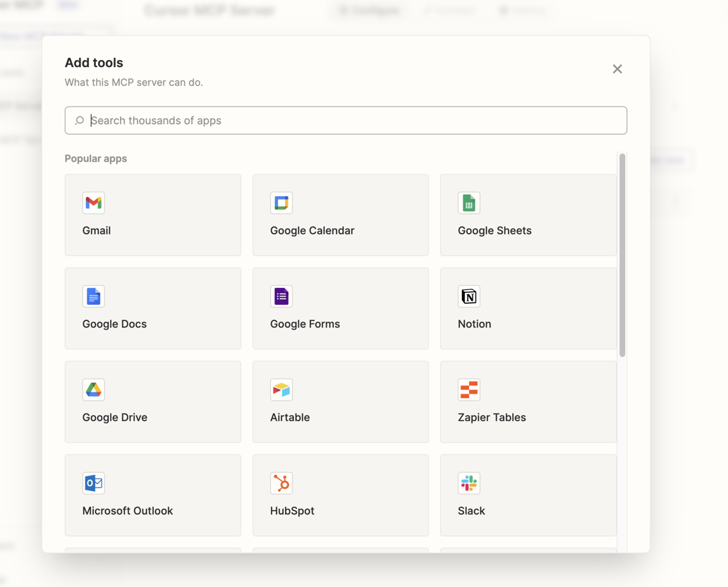The width and height of the screenshot is (728, 587).
Task: Close the Add tools dialog
Action: (617, 69)
